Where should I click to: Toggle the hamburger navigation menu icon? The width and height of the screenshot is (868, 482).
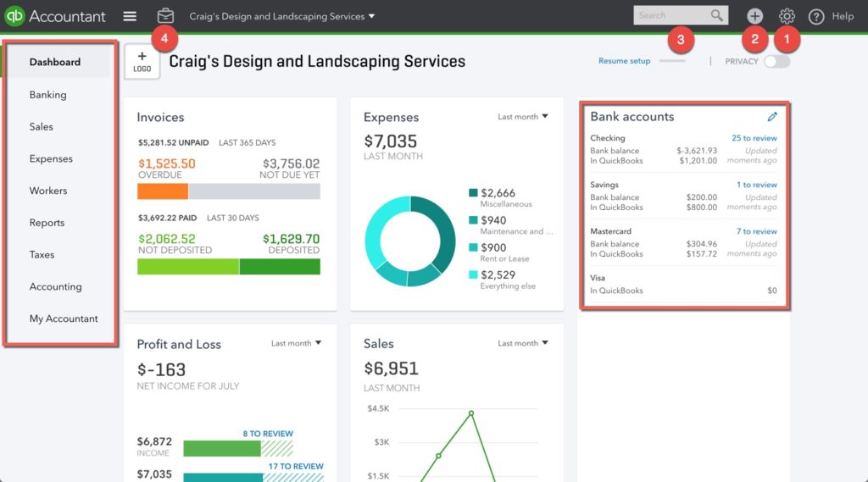129,16
